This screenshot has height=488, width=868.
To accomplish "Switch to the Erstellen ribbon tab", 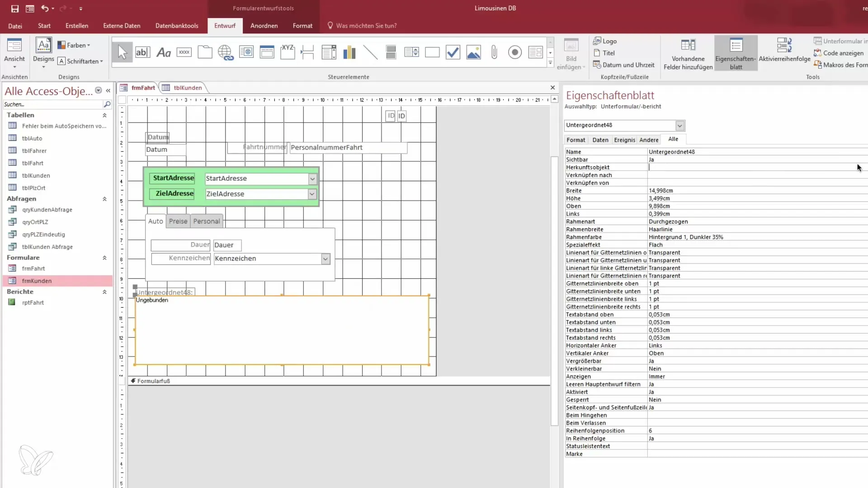I will [x=77, y=26].
